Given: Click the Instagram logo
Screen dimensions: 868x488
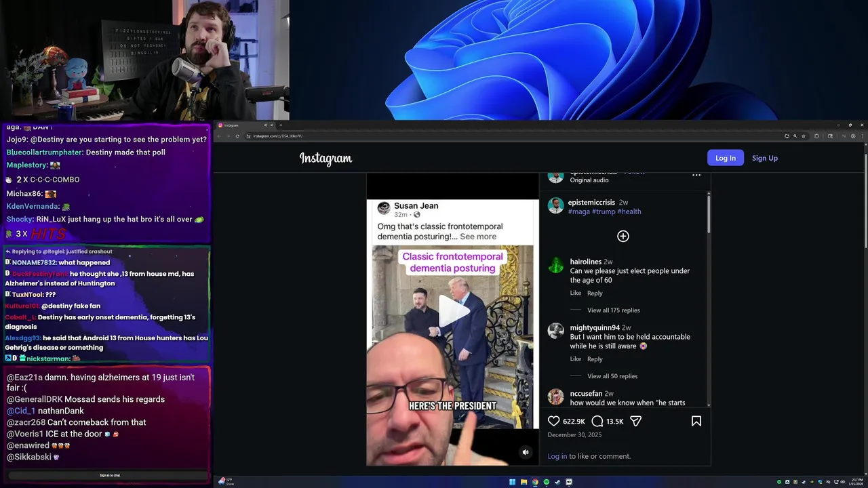Looking at the screenshot, I should pos(325,158).
